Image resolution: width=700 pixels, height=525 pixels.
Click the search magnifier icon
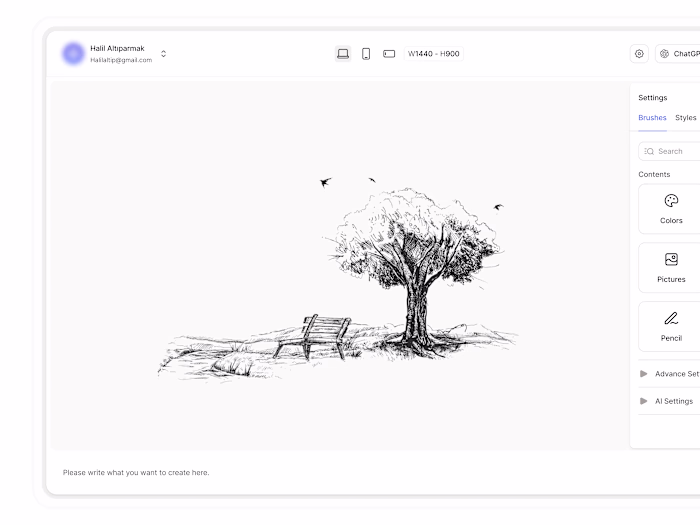(649, 151)
